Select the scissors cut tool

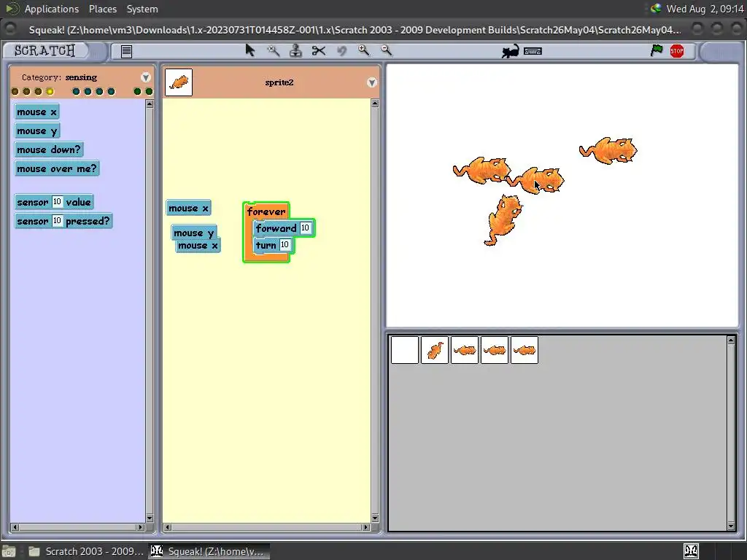[x=319, y=50]
